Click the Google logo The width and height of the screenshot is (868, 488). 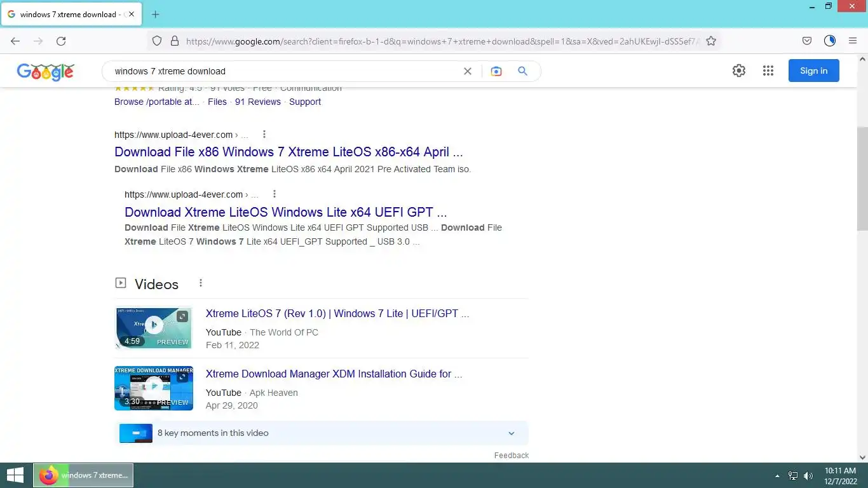click(46, 72)
